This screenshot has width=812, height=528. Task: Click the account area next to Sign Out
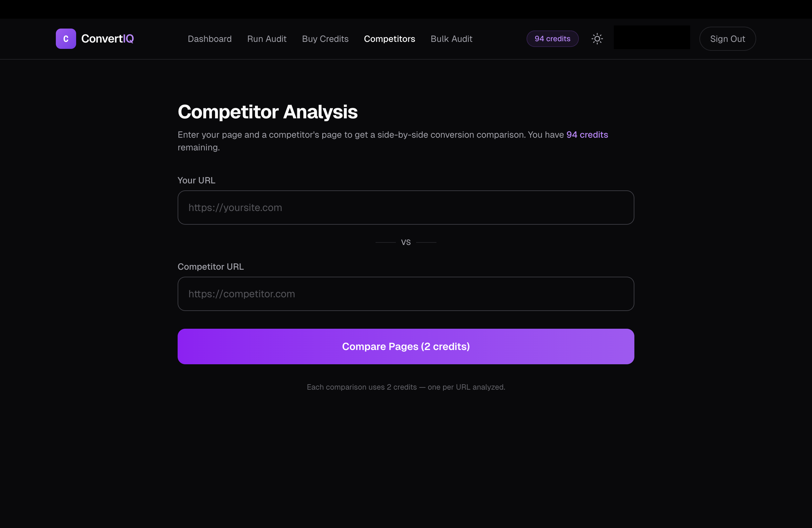pyautogui.click(x=652, y=37)
